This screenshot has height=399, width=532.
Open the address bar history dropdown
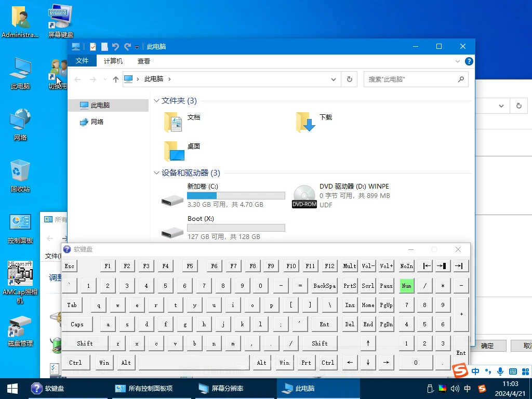point(334,79)
